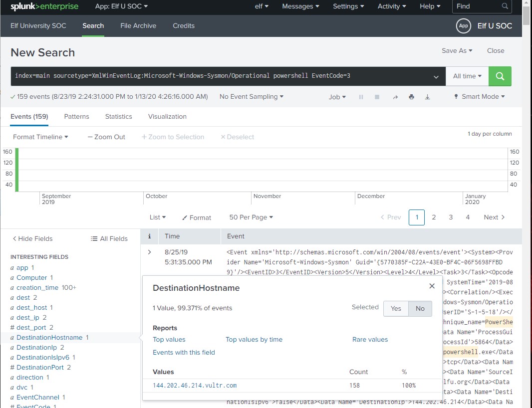This screenshot has height=408, width=532.
Task: Click the Top values by time link
Action: [254, 339]
